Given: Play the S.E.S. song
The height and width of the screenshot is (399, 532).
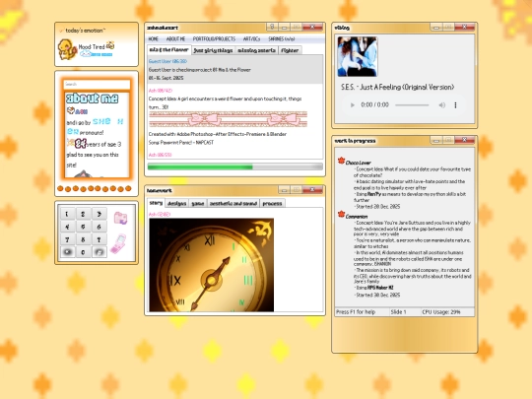Looking at the screenshot, I should click(352, 105).
